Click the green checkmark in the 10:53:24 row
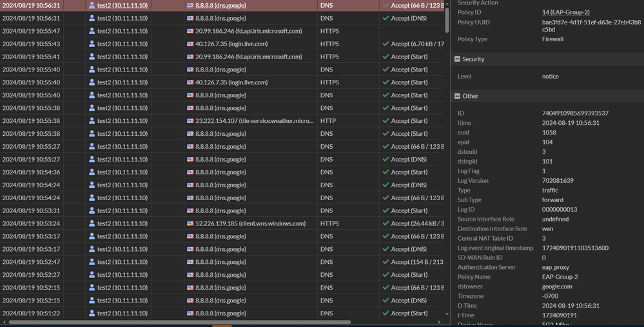 385,224
